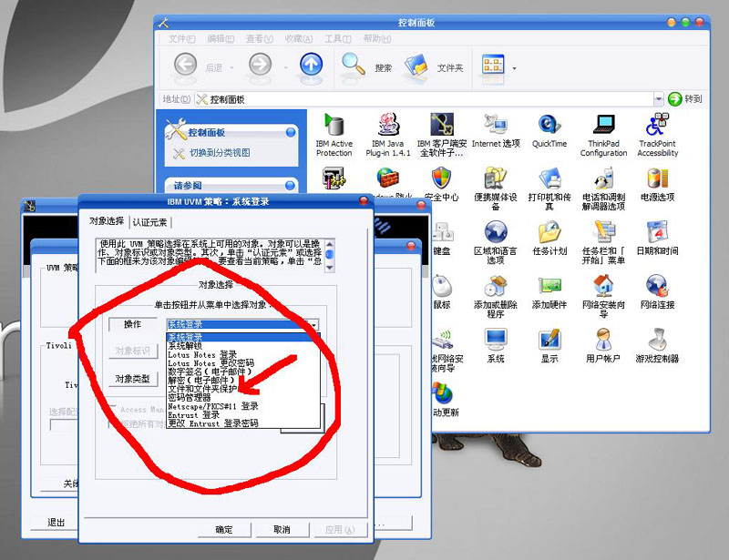Open 显示 icon in control panel
The width and height of the screenshot is (729, 560).
pos(549,345)
